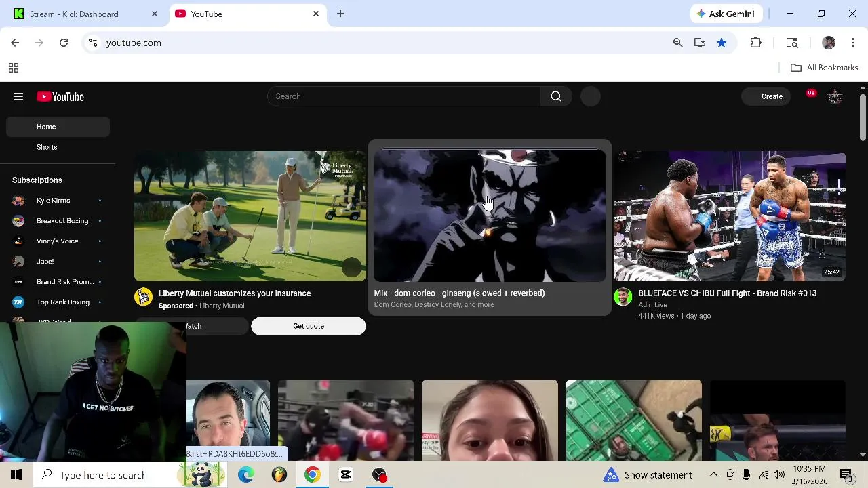
Task: Click the Windows Start button
Action: pyautogui.click(x=16, y=475)
